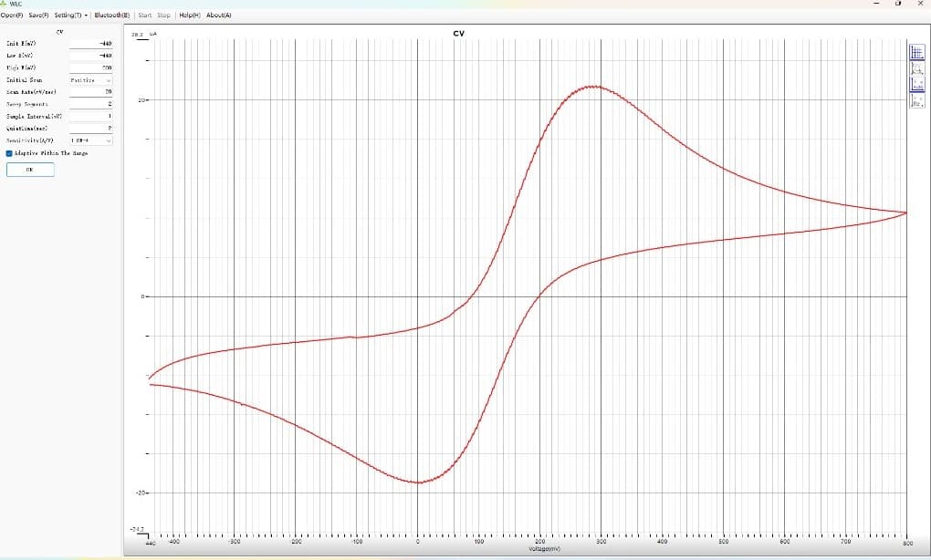Click the WLC app icon in title bar
931x560 pixels.
click(4, 4)
